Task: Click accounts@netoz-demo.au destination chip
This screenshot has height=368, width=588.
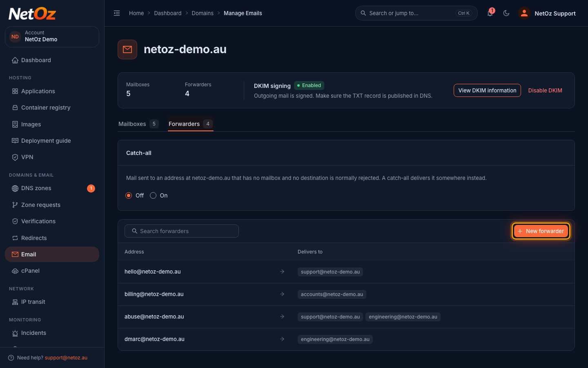Action: (x=332, y=294)
